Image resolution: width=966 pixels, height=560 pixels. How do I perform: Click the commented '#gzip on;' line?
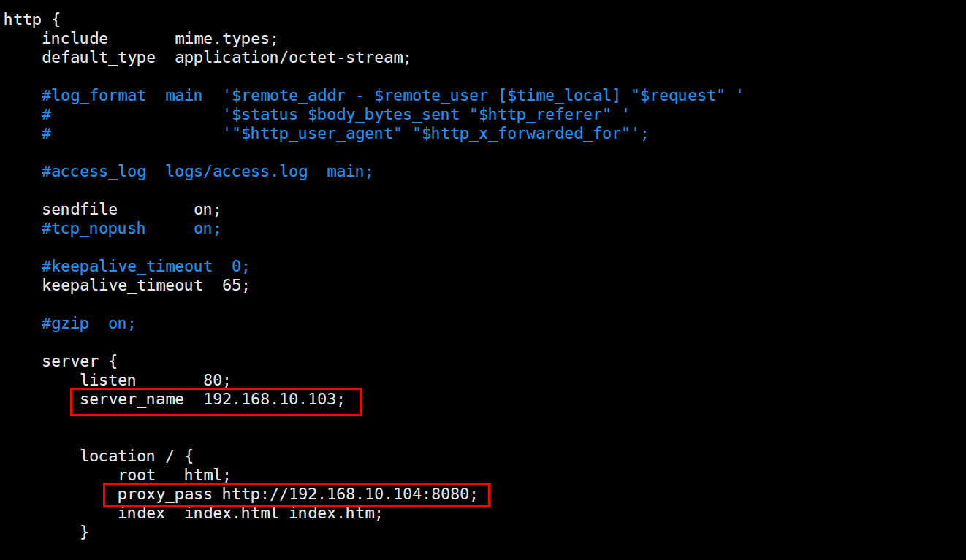(x=89, y=323)
